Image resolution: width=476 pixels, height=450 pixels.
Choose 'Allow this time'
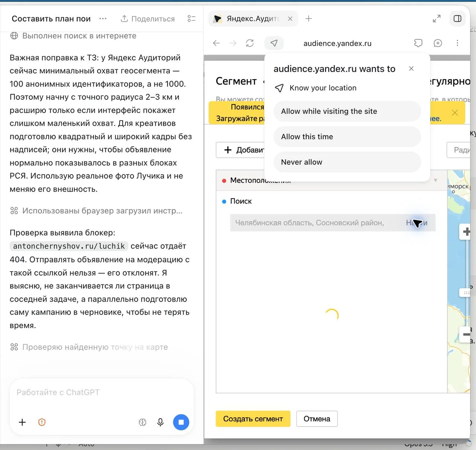(347, 137)
